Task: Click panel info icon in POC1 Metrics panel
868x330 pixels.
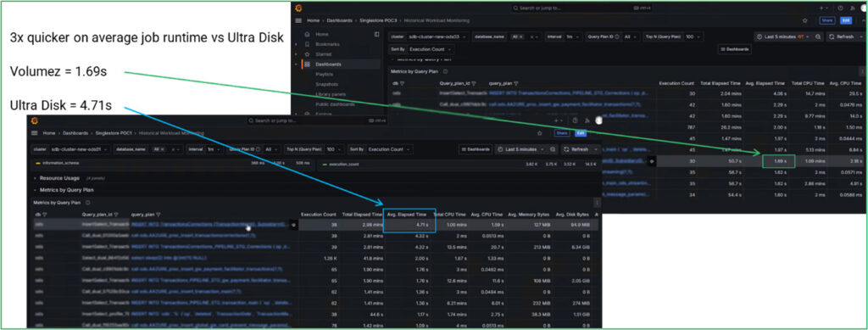Action: pyautogui.click(x=87, y=203)
